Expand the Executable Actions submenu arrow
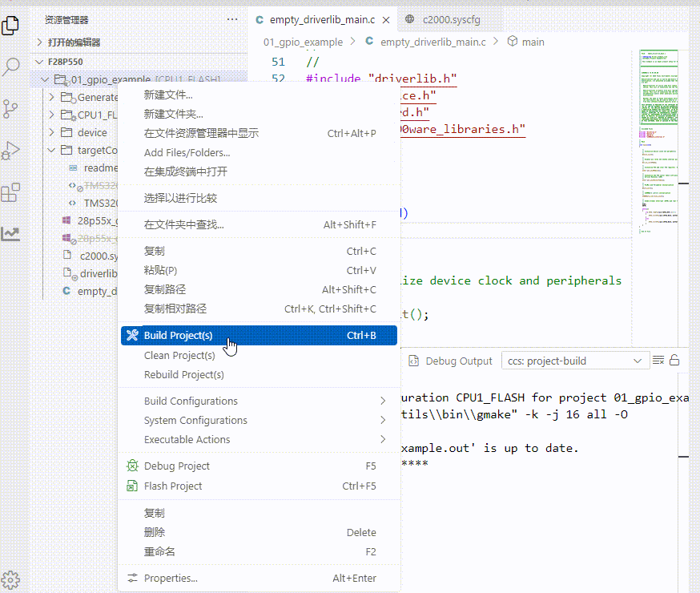 point(383,439)
